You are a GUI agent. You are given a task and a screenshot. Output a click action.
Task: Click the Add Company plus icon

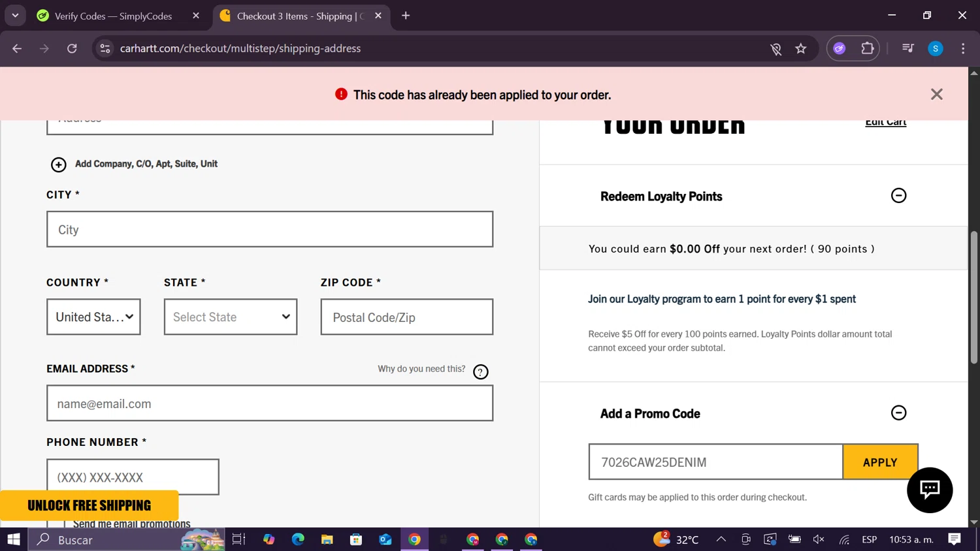[59, 165]
